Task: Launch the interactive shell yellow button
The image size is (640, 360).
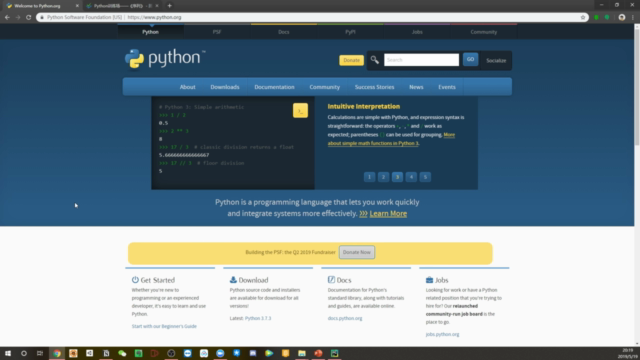Action: pyautogui.click(x=300, y=110)
